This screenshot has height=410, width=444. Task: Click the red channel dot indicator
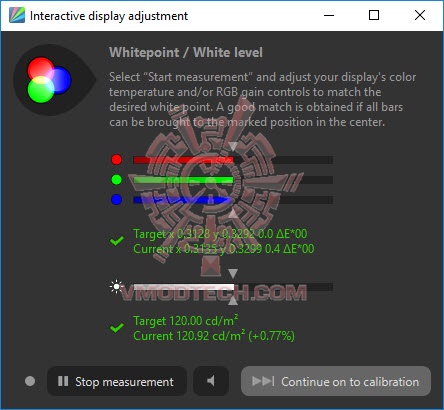[x=116, y=160]
